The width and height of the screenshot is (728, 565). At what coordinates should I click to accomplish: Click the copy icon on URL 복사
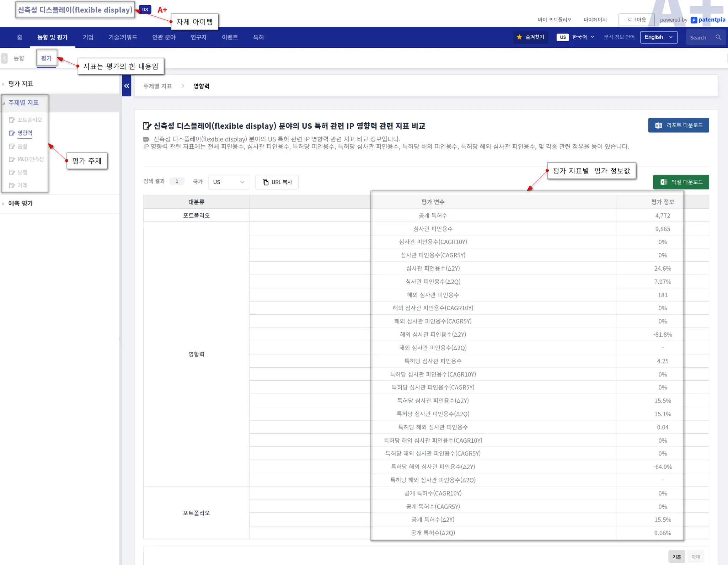266,182
